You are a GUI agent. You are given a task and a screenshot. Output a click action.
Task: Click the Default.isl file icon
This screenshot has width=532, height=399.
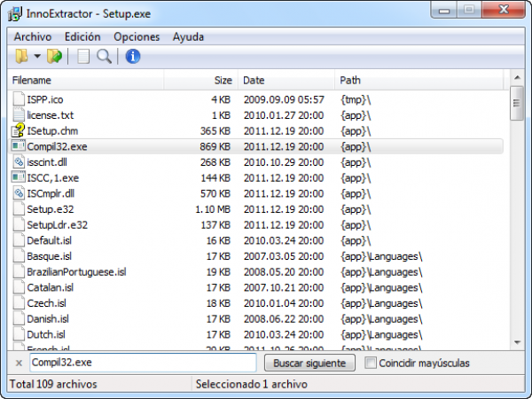coord(19,240)
